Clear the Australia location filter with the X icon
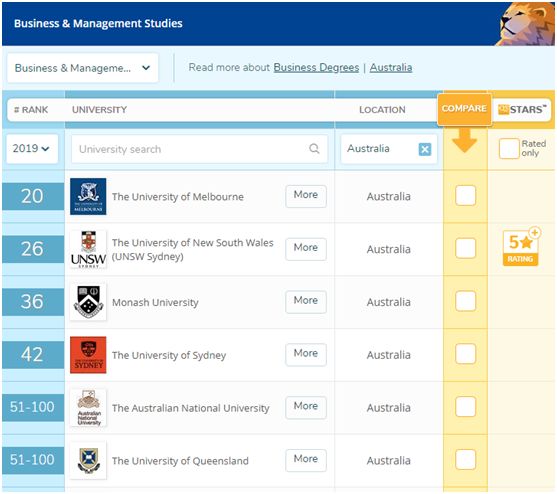Viewport: 557px width, 494px height. point(425,149)
